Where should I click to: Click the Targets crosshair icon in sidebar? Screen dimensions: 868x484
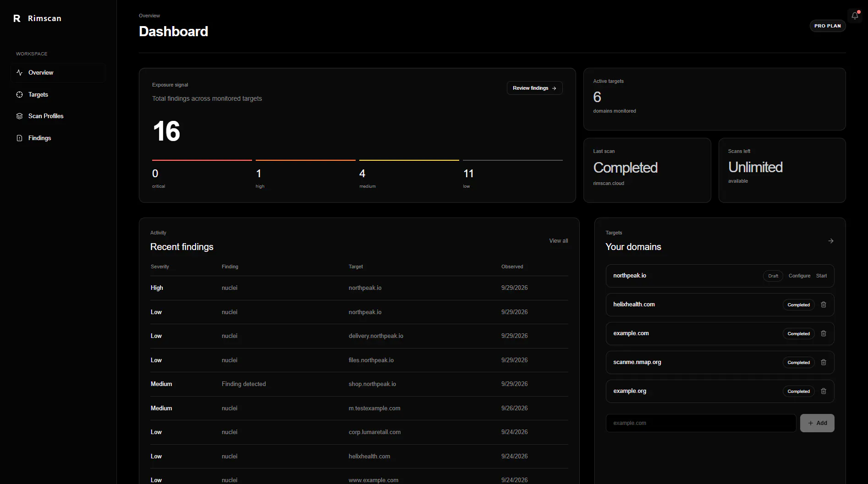point(19,94)
